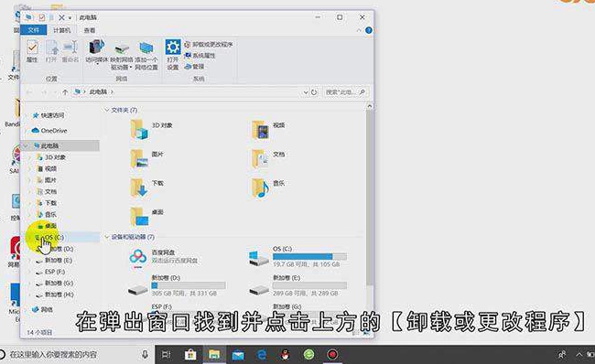This screenshot has width=595, height=364.
Task: Click the OS (C:) storage usage bar
Action: coord(309,256)
